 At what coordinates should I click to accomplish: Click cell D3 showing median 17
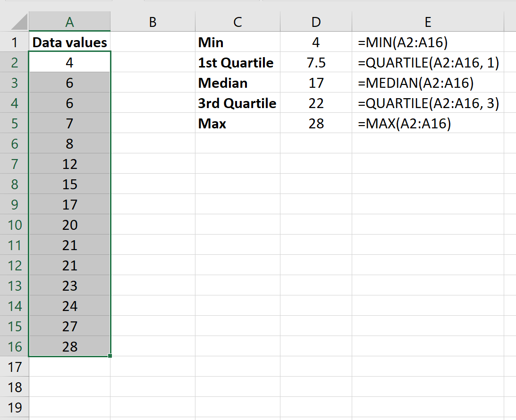[316, 83]
